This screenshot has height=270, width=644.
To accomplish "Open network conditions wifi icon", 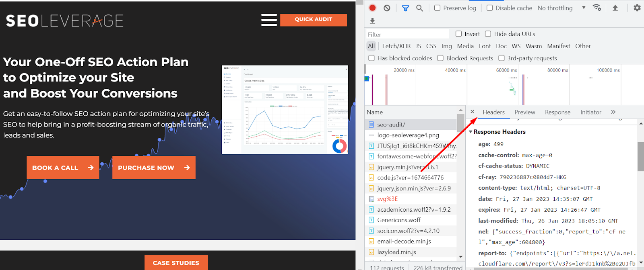I will (x=597, y=8).
